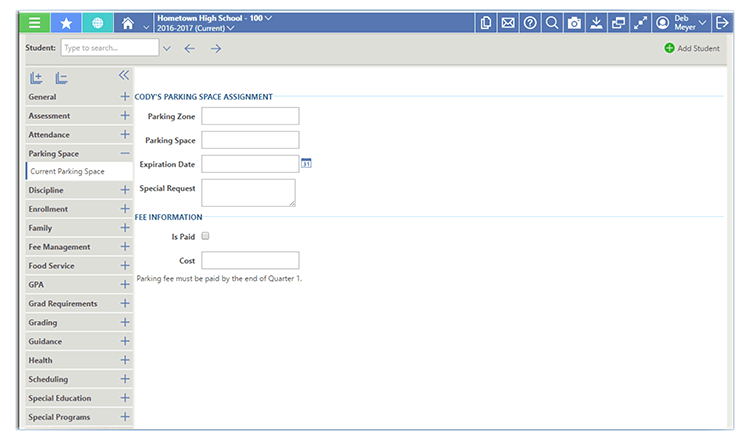
Task: Check the Is Paid checkbox
Action: pos(205,236)
